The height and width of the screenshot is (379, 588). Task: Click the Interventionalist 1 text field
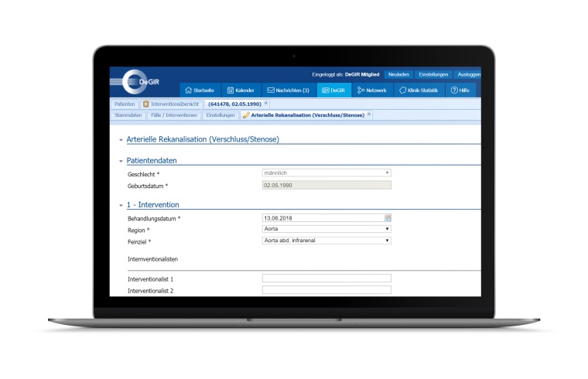point(326,278)
